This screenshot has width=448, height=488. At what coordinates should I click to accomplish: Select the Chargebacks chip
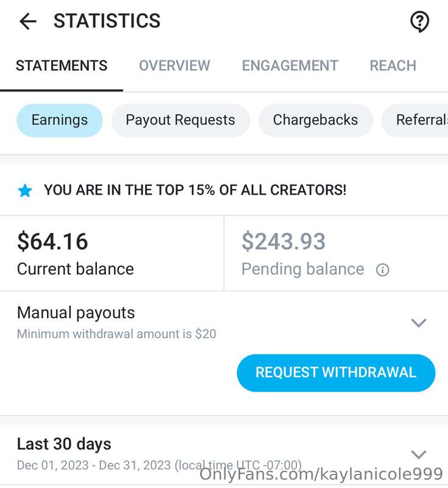point(315,120)
